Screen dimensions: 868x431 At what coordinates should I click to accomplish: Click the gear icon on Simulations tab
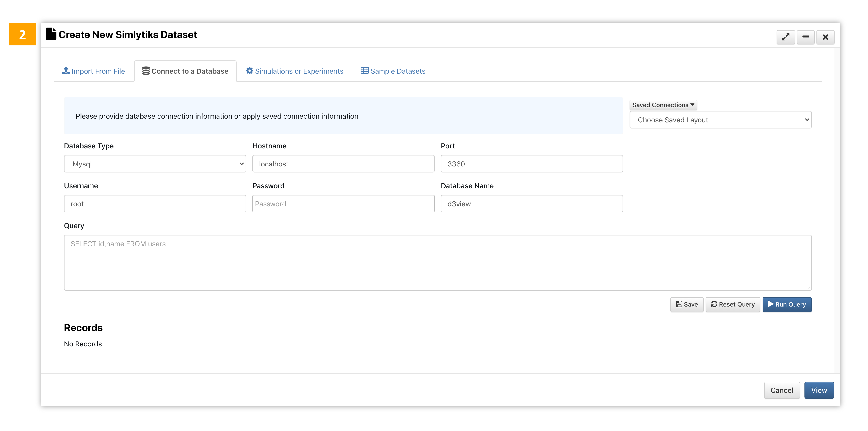point(249,71)
